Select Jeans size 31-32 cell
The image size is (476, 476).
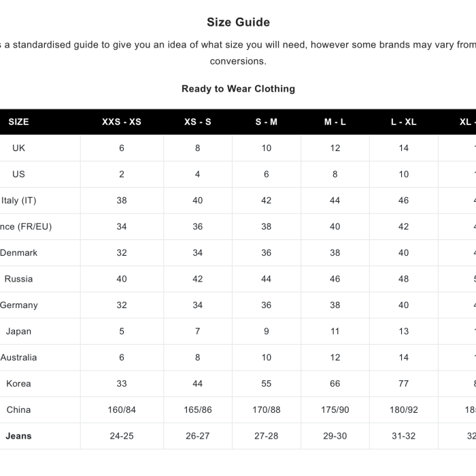click(404, 436)
